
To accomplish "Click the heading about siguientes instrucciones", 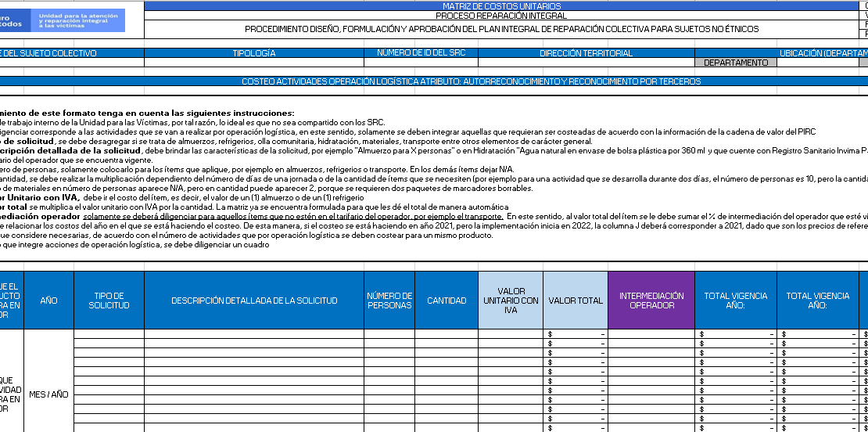I will tap(147, 113).
